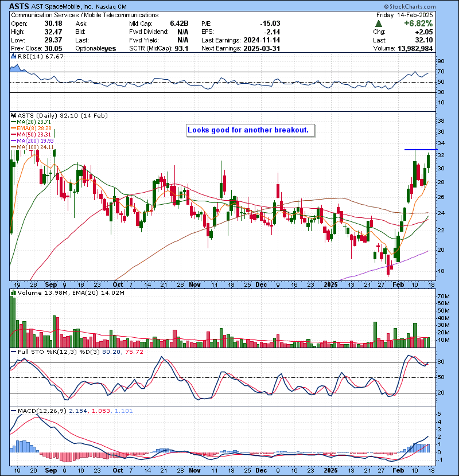The image size is (459, 476).
Task: Click the Optionable yes value
Action: 110,49
